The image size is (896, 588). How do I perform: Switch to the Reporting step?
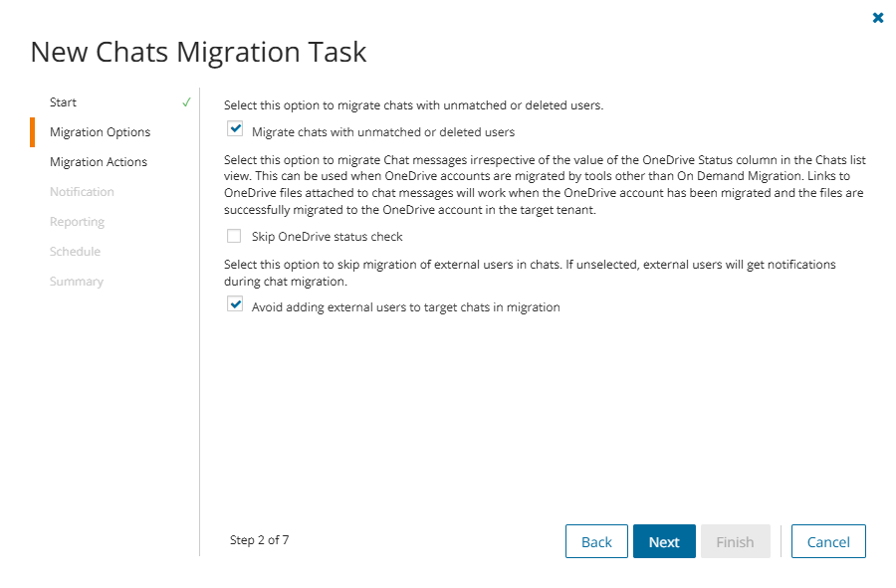coord(77,222)
